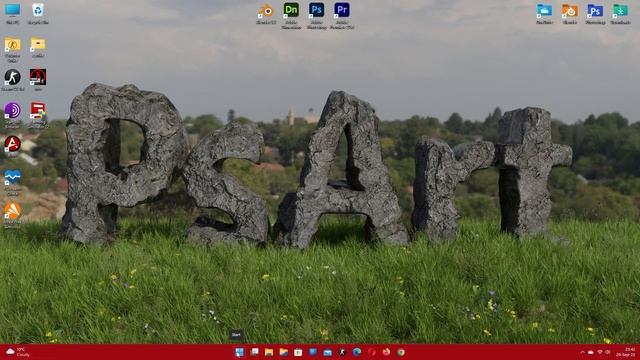Select the purple Tor Browser shortcut
Image resolution: width=640 pixels, height=360 pixels.
click(12, 115)
